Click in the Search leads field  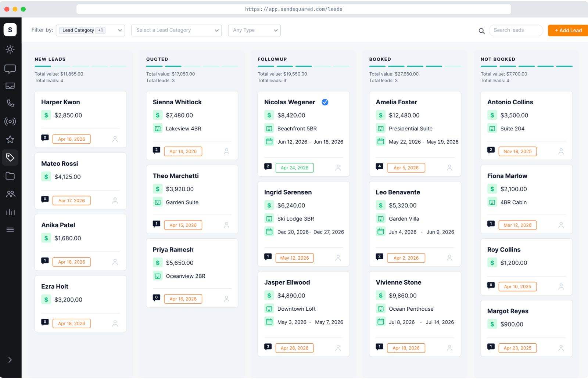click(516, 30)
